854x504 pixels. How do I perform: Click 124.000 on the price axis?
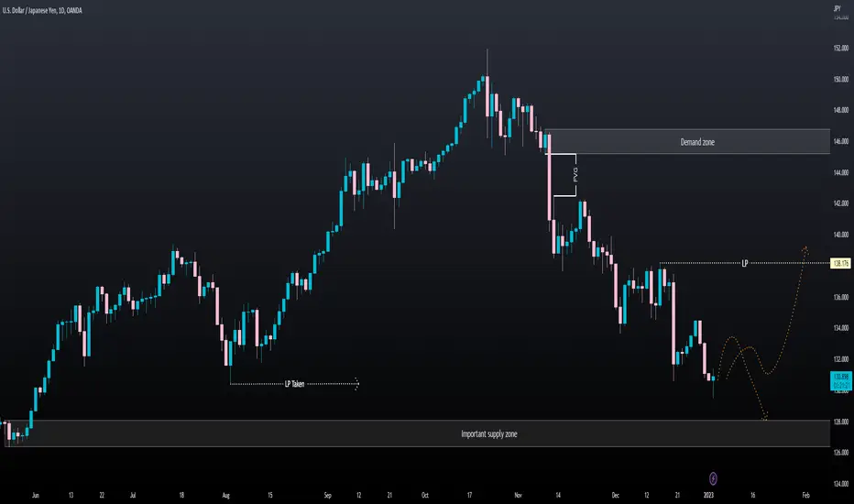click(841, 484)
